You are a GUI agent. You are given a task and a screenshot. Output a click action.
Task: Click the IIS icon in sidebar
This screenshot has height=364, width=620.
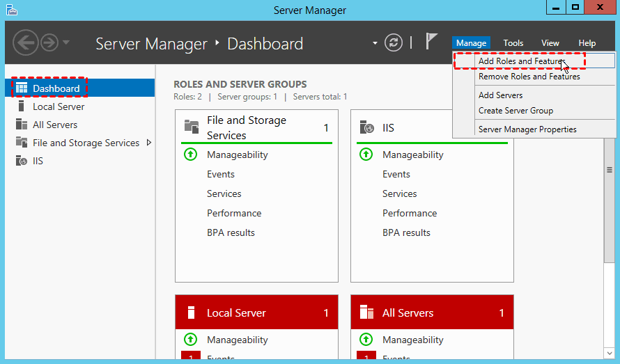(21, 161)
